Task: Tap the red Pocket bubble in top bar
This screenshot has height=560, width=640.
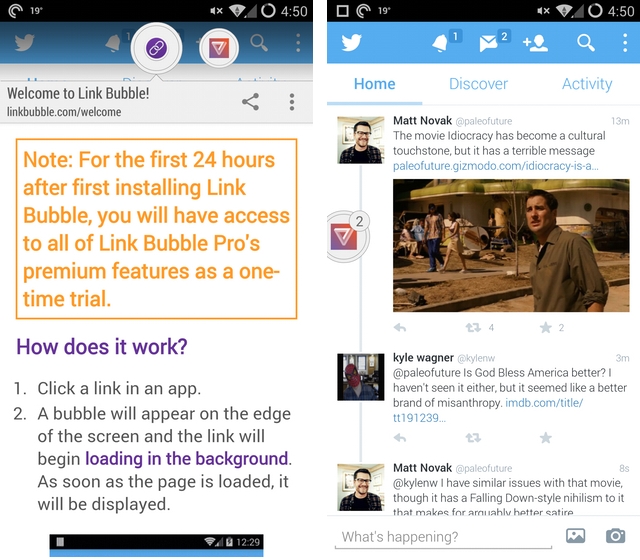Action: (x=219, y=47)
